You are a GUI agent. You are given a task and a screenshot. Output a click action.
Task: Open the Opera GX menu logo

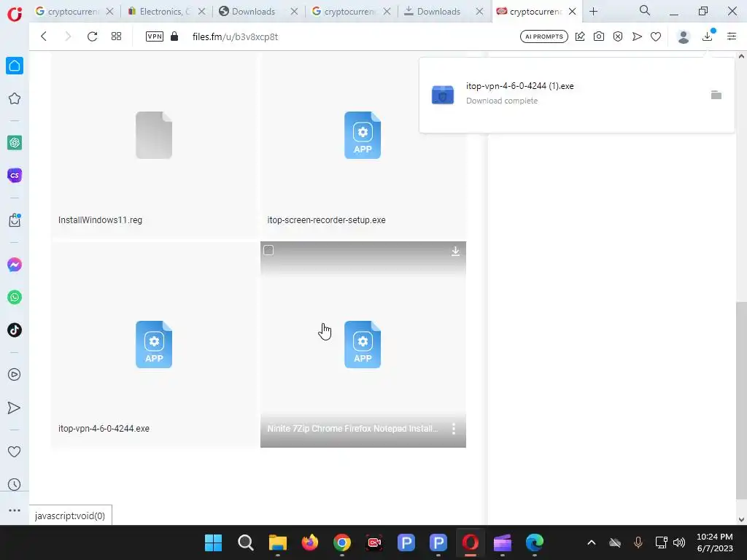tap(15, 13)
